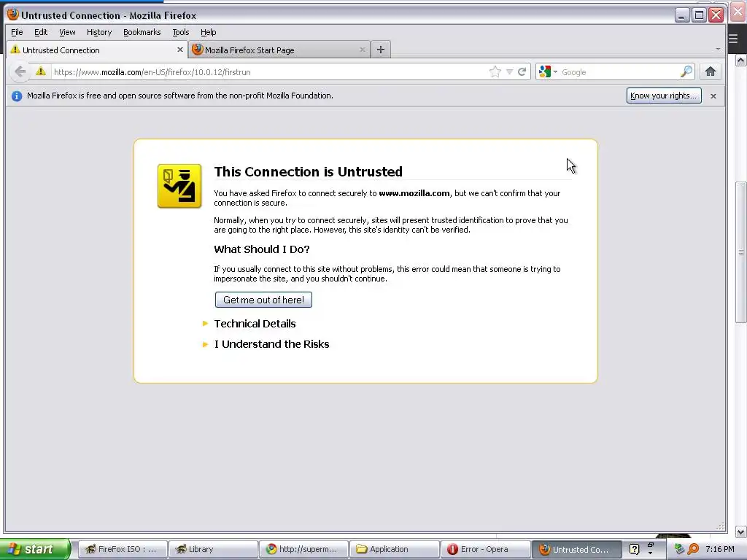The image size is (747, 560).
Task: Maximize the Firefox window
Action: [x=699, y=15]
